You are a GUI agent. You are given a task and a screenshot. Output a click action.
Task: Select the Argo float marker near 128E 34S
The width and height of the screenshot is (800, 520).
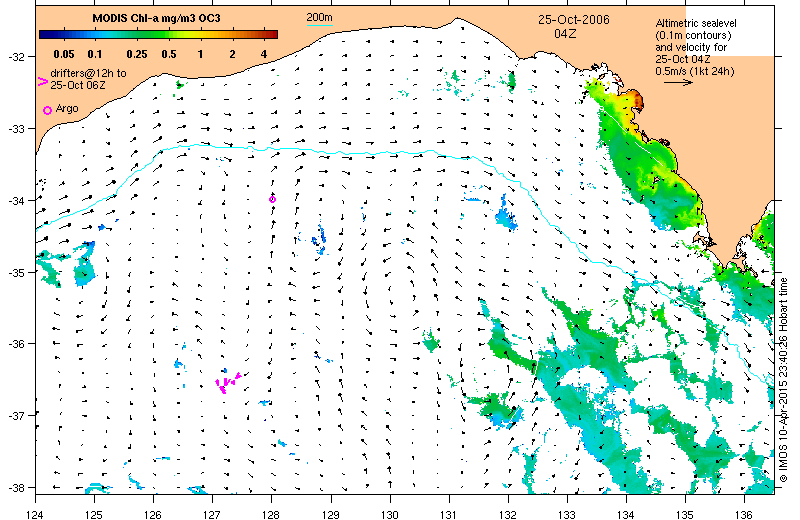click(x=272, y=200)
